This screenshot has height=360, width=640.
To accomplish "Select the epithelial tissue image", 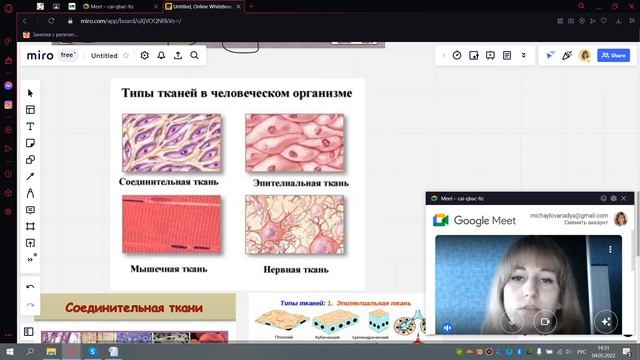I will point(295,143).
